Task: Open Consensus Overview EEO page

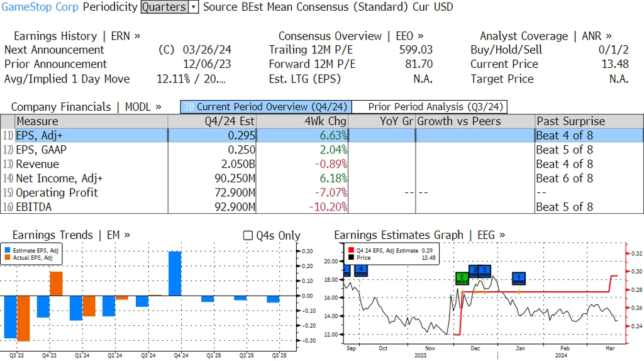Action: click(351, 36)
